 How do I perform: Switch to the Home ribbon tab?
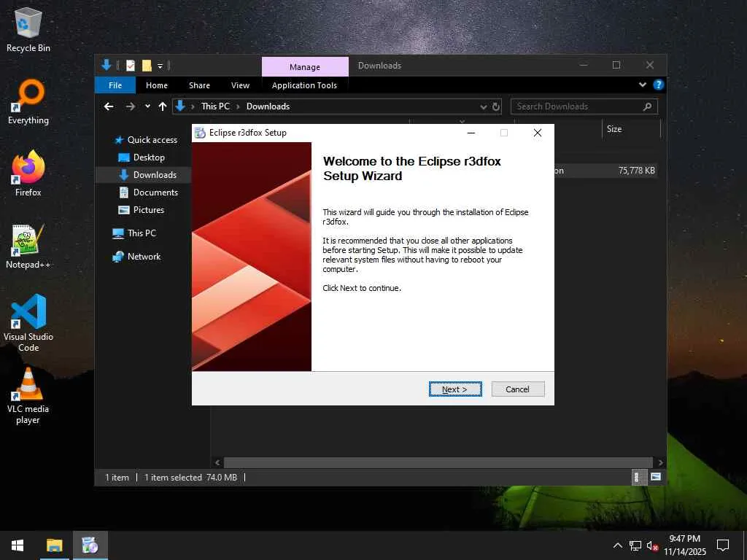click(157, 85)
